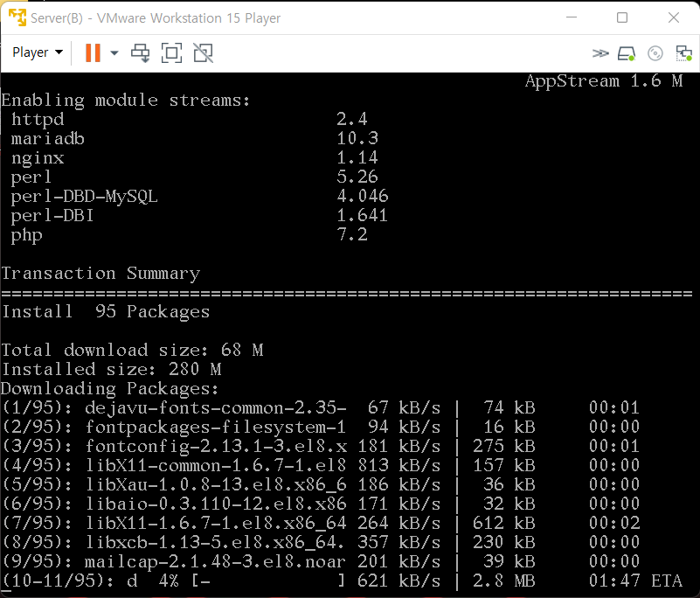700x598 pixels.
Task: Click the 'AppStream 1.6 M' text
Action: point(604,80)
